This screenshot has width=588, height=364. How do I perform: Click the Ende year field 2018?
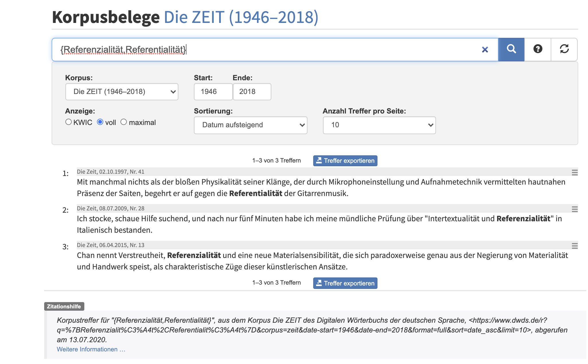click(252, 92)
